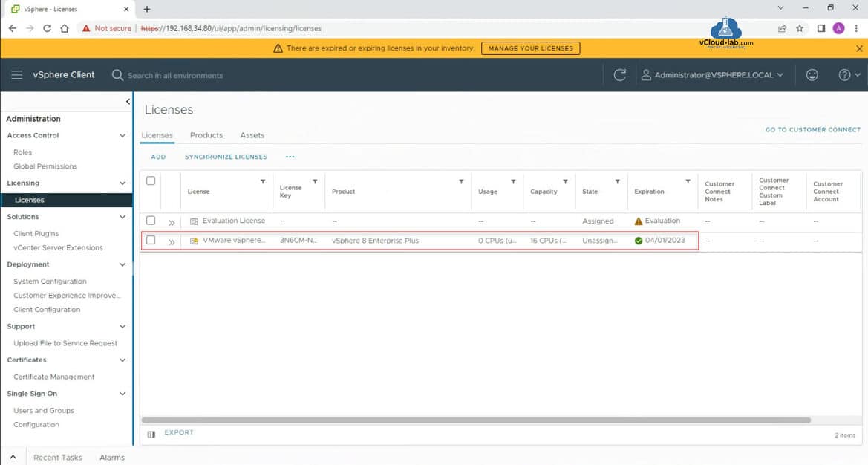Collapse the Access Control section
The height and width of the screenshot is (465, 868).
pos(123,135)
